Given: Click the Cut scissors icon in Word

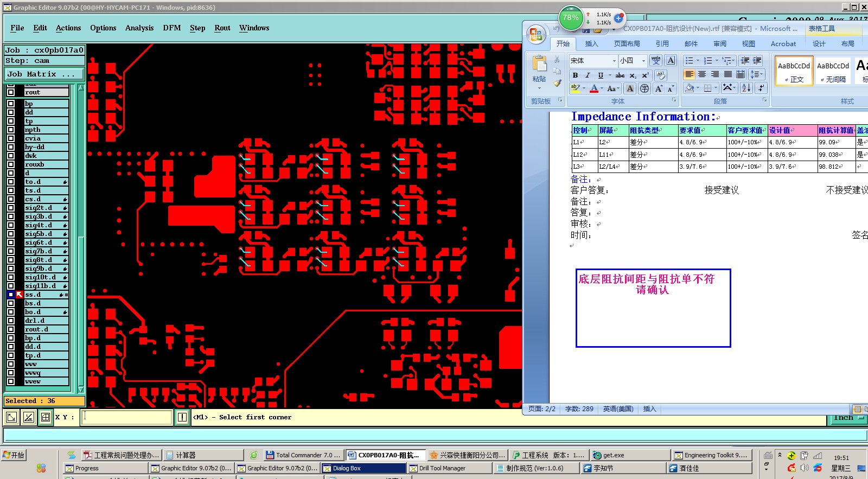Looking at the screenshot, I should [x=557, y=60].
